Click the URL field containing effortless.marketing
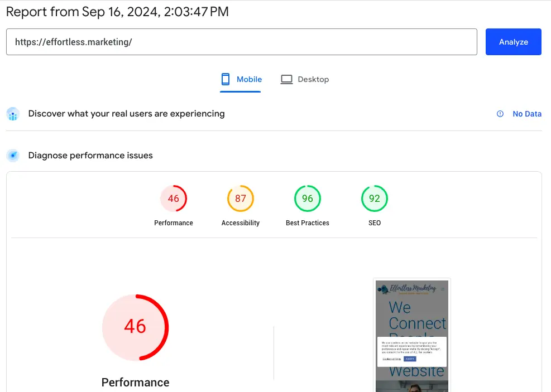Screen dimensions: 551x392 coord(241,42)
